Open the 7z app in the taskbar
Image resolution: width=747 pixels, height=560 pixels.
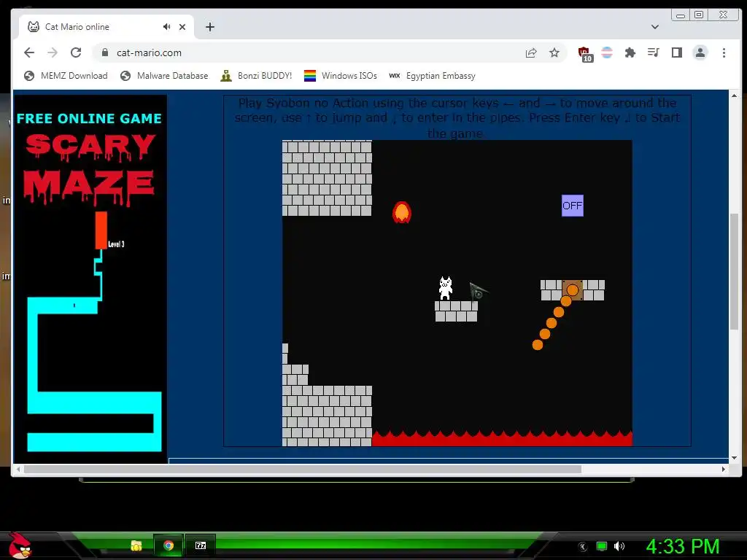(x=201, y=545)
